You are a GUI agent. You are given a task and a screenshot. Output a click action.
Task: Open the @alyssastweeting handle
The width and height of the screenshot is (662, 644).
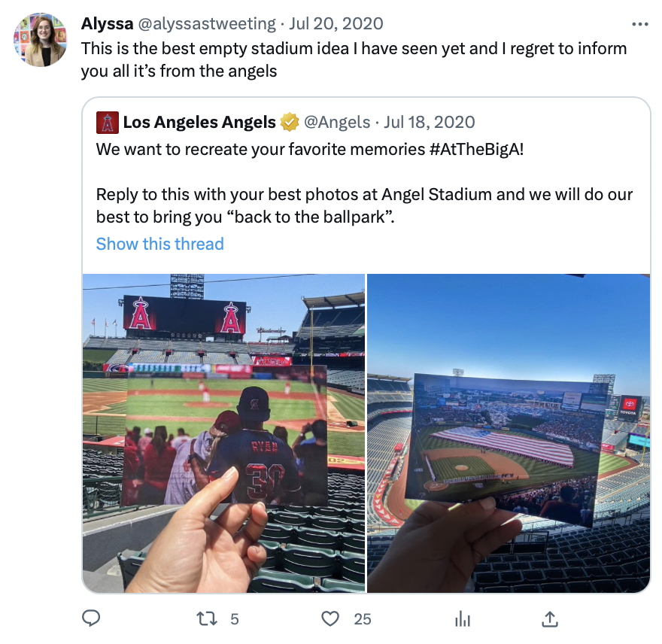coord(207,23)
